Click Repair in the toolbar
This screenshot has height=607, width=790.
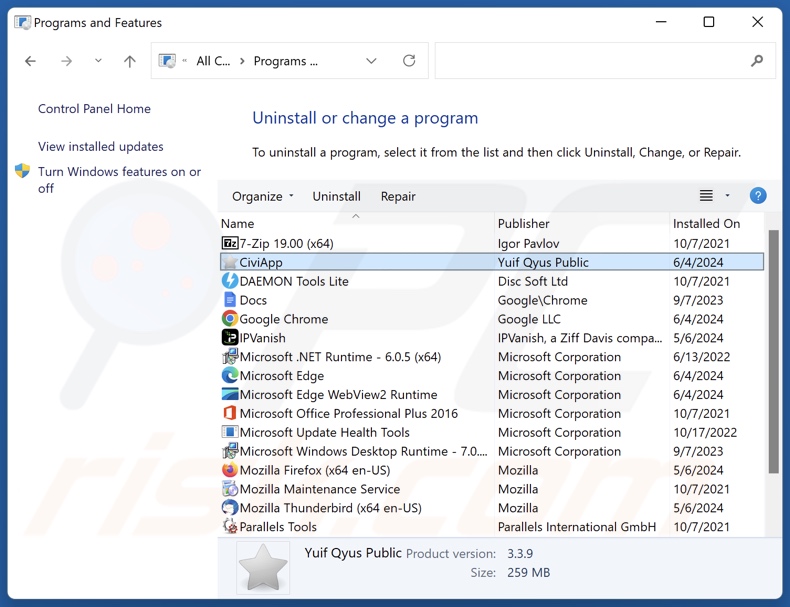coord(398,196)
